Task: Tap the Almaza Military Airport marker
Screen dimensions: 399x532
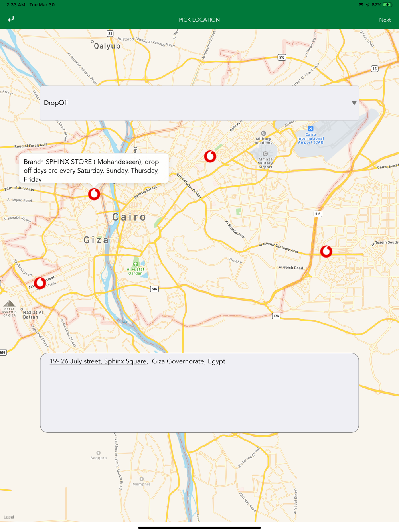Action: point(265,154)
